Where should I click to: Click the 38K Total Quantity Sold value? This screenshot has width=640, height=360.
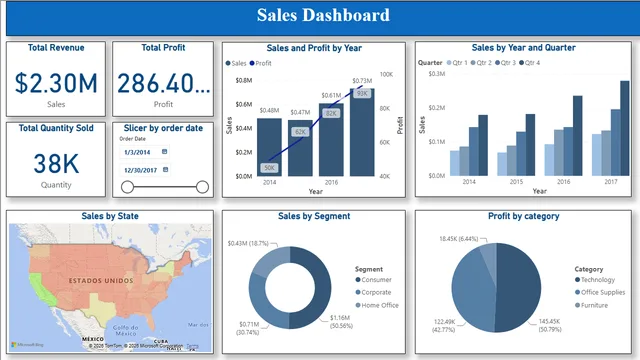tap(56, 164)
